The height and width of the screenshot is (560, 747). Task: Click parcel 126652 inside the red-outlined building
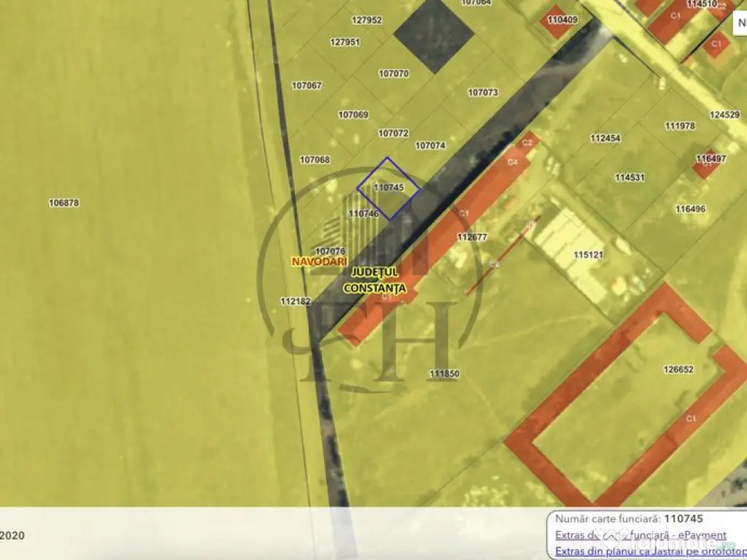pyautogui.click(x=678, y=370)
